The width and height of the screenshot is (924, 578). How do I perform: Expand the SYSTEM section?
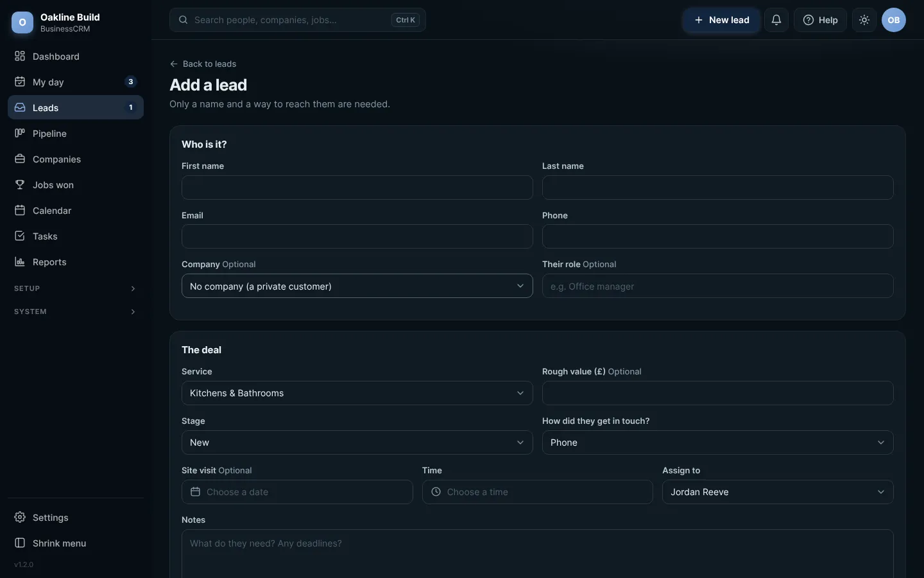[76, 311]
